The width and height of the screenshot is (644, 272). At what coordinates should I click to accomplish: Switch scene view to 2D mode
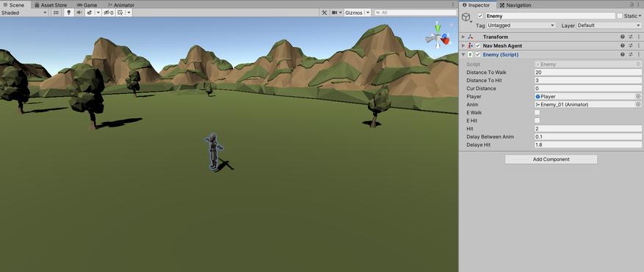(56, 12)
